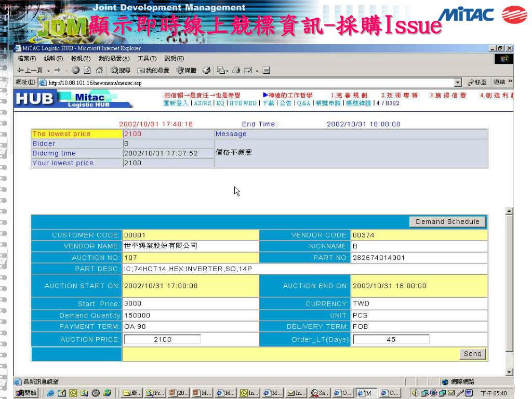
Task: Go to Home page icon
Action: 99,70
